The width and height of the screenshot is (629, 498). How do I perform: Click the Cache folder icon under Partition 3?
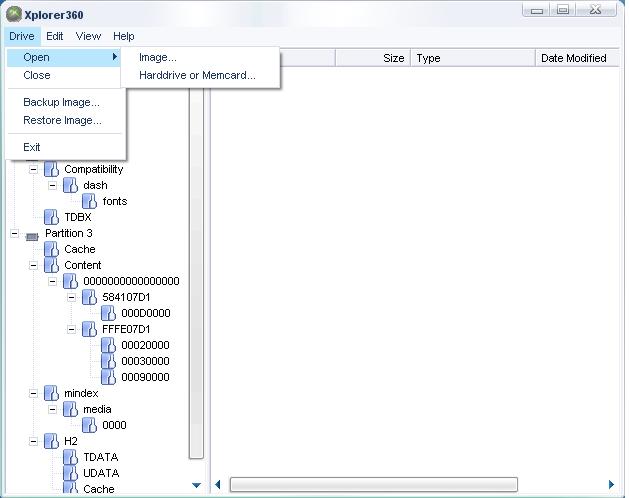51,249
